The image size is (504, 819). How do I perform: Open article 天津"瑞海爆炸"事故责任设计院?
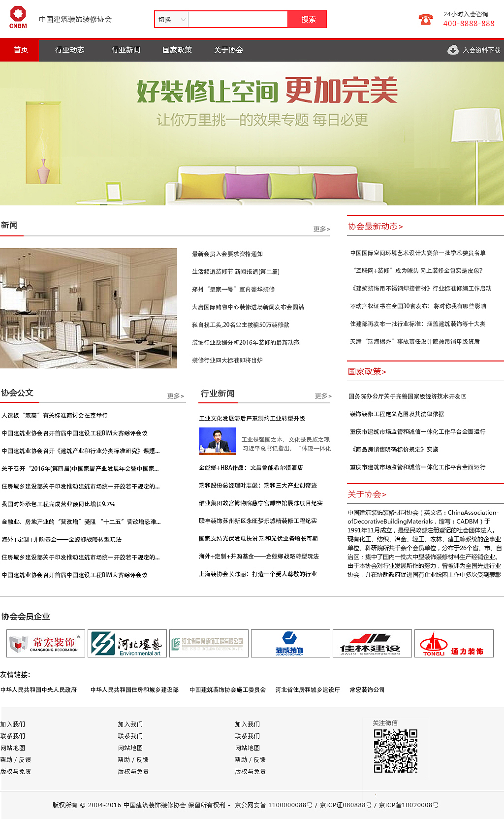tap(415, 342)
